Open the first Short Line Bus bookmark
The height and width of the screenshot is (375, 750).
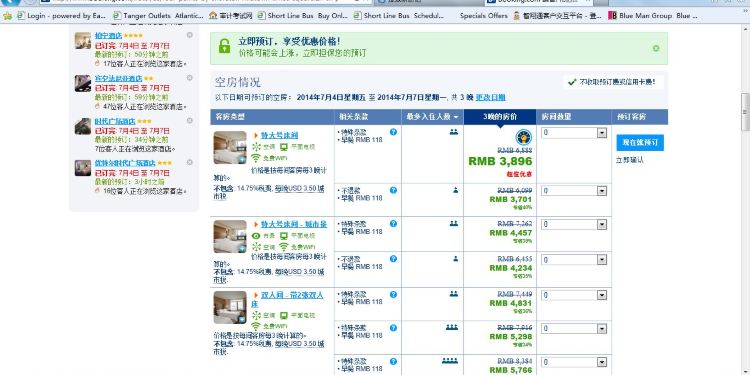click(303, 15)
